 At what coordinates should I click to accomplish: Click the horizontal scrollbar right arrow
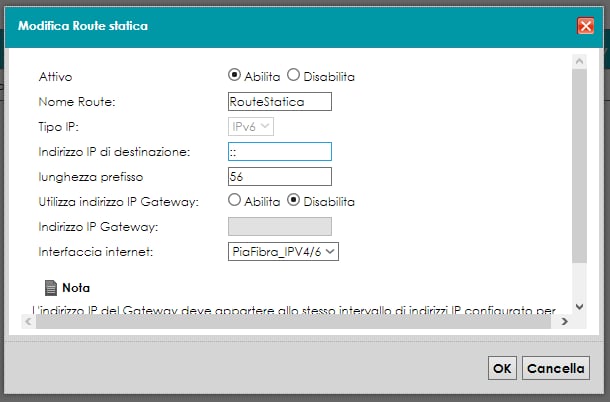(x=564, y=321)
